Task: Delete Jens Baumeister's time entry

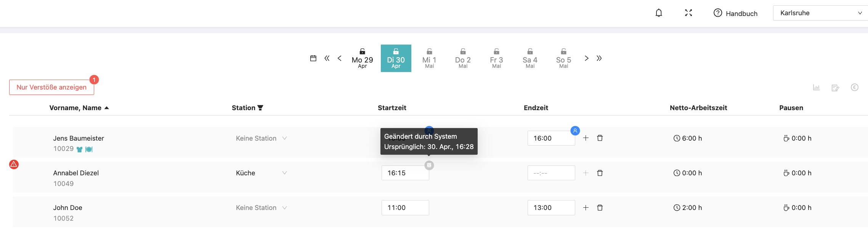Action: pos(600,138)
